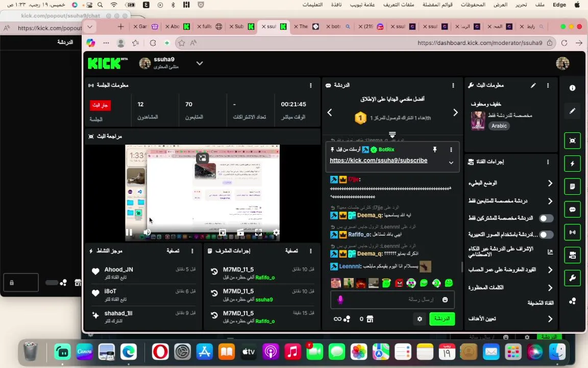Undo M7MD_11_5 action from 15 minutes ago
588x368 pixels.
click(x=214, y=315)
